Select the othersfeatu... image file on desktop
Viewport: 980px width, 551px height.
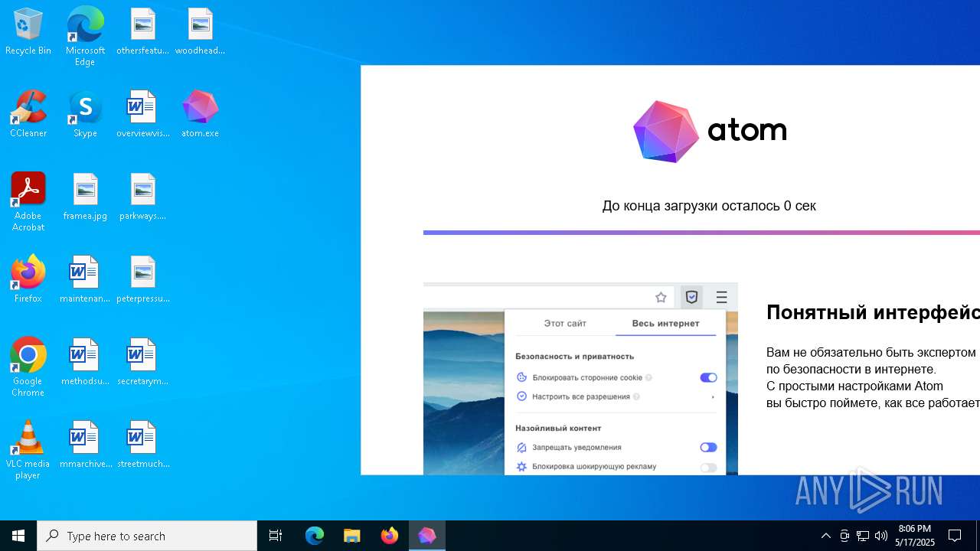(x=142, y=32)
